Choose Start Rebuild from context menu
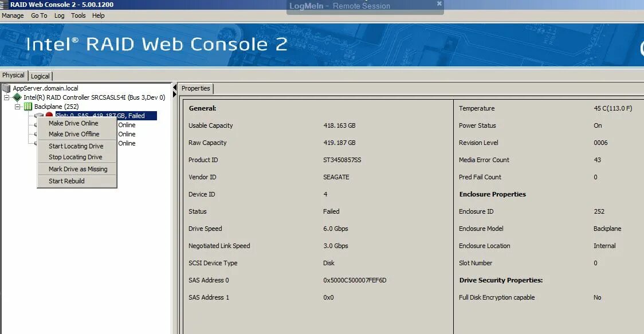The width and height of the screenshot is (644, 334). (77, 181)
